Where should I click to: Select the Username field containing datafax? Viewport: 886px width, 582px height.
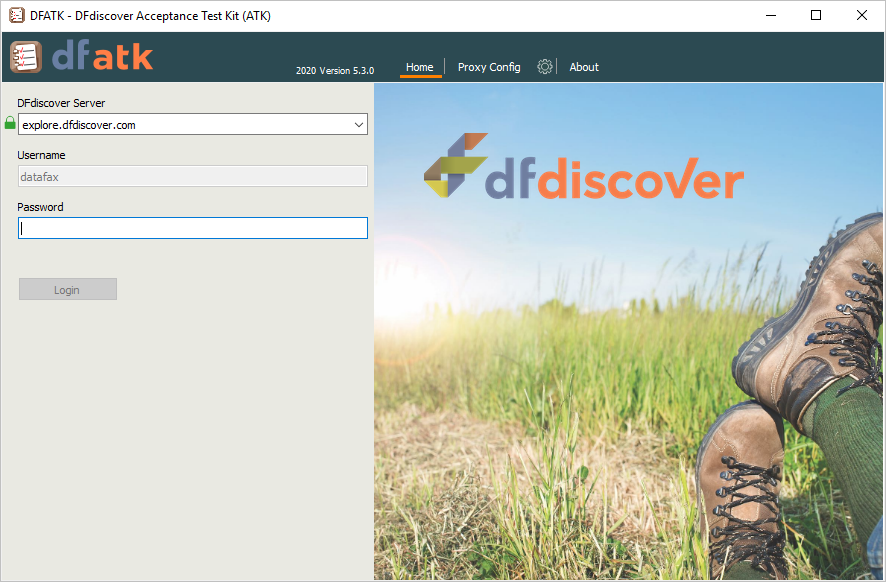(x=192, y=176)
